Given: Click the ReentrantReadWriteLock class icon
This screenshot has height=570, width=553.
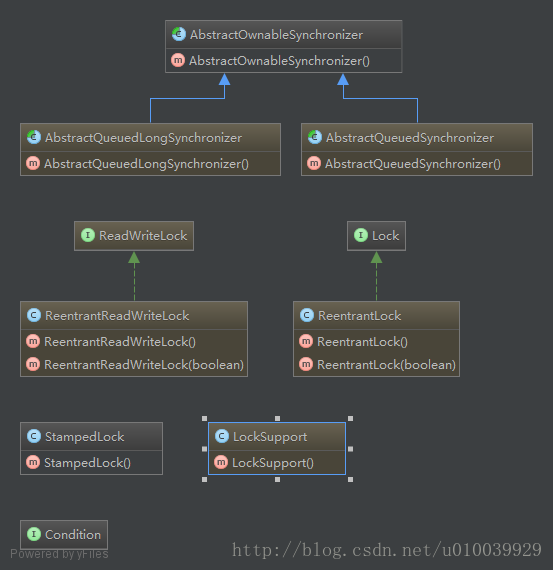Looking at the screenshot, I should [x=34, y=315].
